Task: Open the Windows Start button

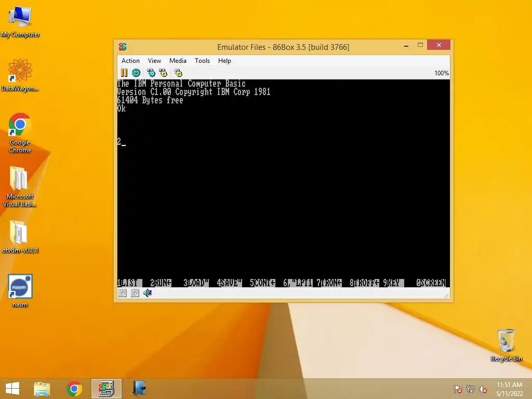Action: pos(12,389)
